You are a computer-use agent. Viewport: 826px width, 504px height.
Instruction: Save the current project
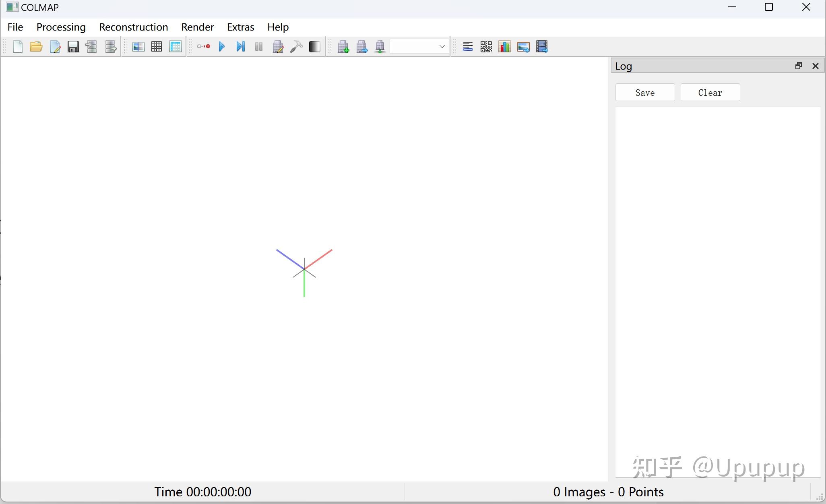pos(73,47)
